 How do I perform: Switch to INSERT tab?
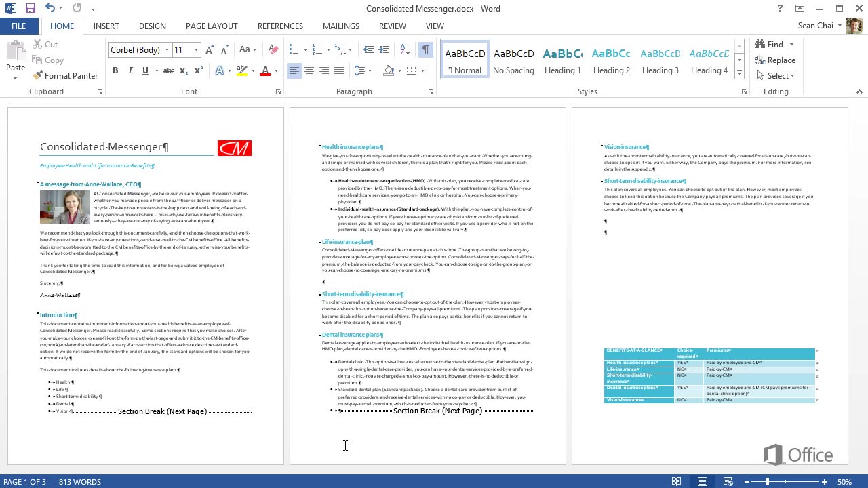[x=106, y=26]
